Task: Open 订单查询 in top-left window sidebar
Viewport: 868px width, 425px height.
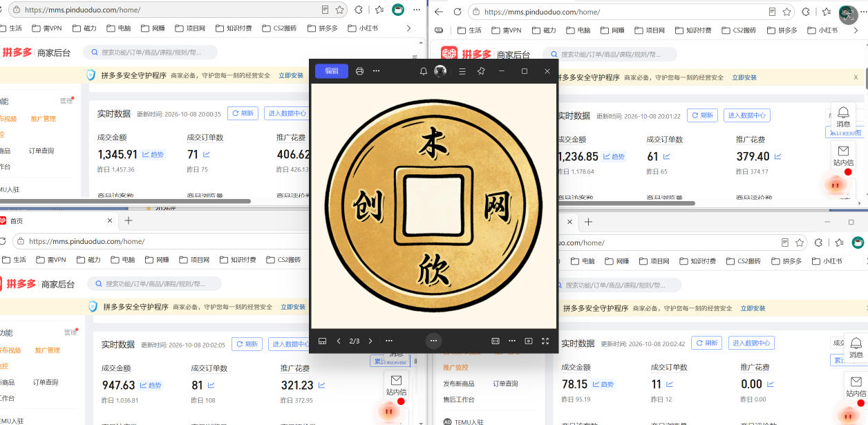Action: [x=41, y=151]
